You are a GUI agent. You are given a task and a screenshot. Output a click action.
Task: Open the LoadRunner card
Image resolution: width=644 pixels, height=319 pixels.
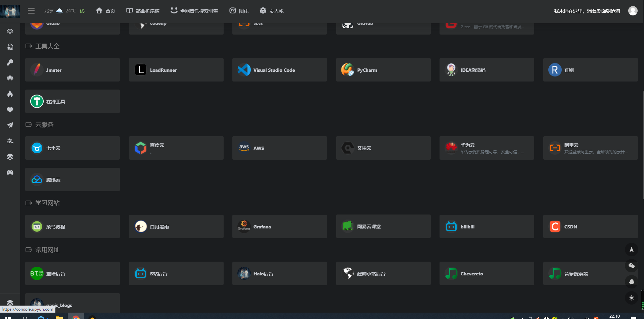(176, 70)
